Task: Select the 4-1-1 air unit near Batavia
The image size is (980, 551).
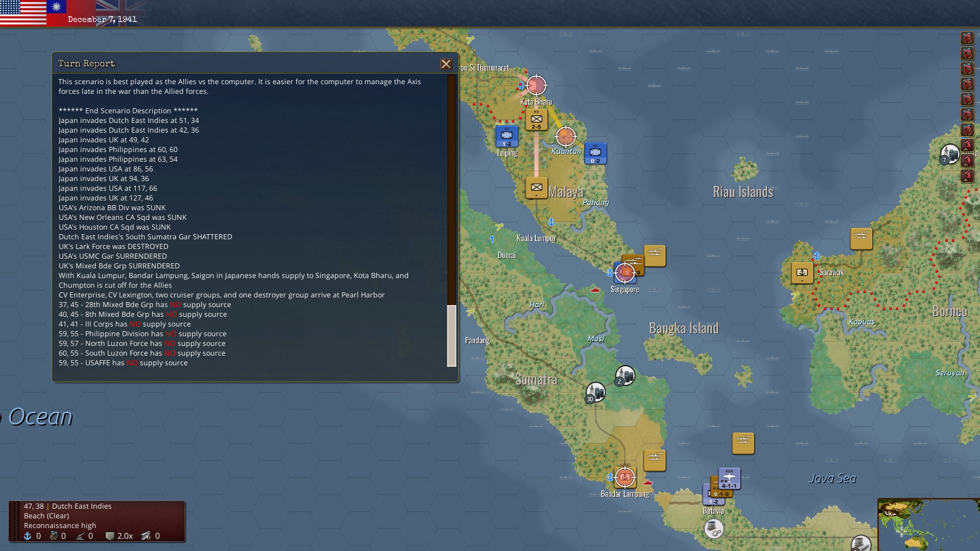Action: (729, 479)
